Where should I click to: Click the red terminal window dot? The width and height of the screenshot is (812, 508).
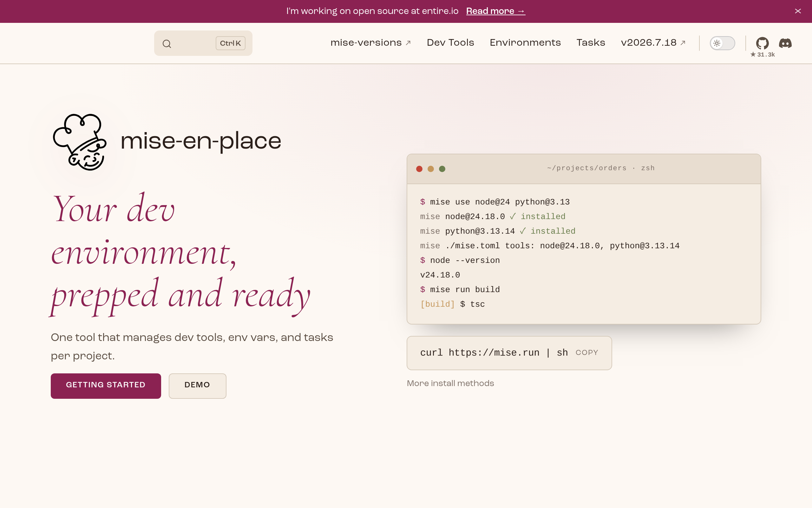click(x=419, y=169)
